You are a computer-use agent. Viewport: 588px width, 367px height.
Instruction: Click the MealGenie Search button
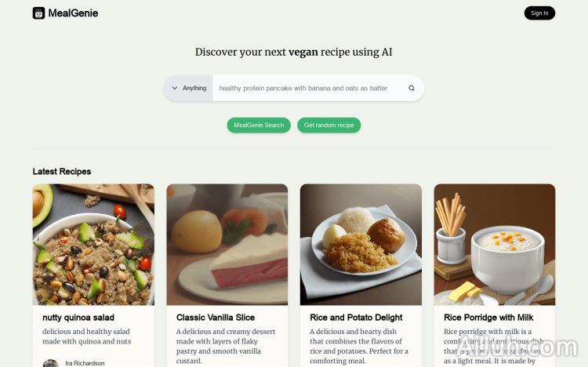[x=259, y=125]
